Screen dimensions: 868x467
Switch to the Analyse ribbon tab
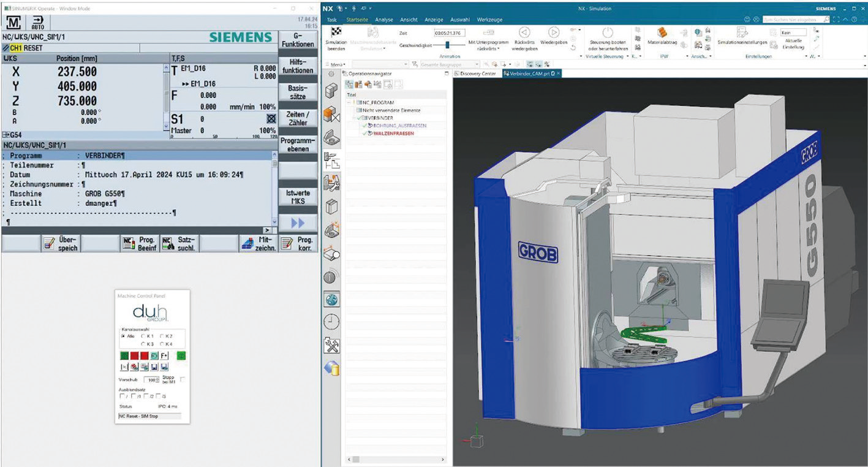[x=384, y=20]
